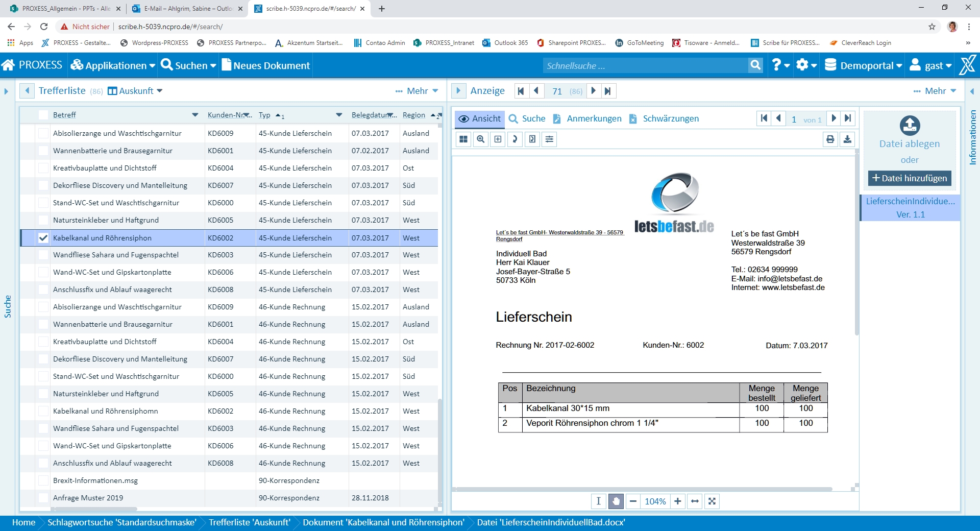The height and width of the screenshot is (531, 980).
Task: Expand the Demoportal database dropdown
Action: coord(864,65)
